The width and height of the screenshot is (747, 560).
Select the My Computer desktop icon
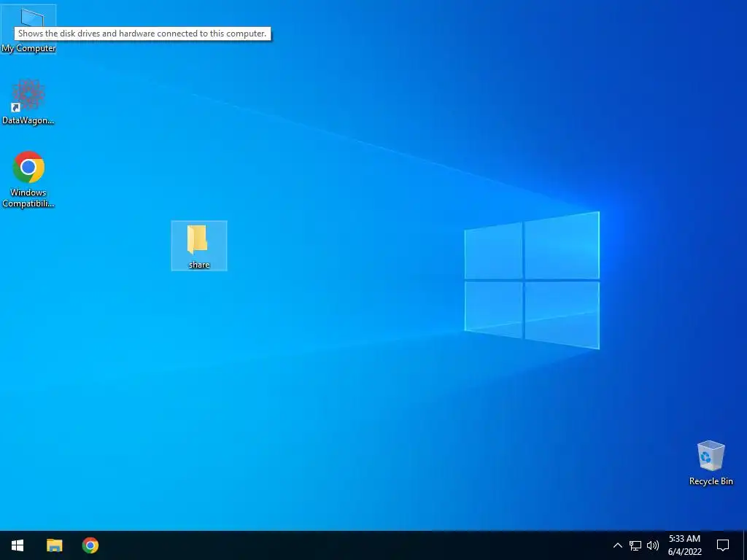[x=28, y=28]
